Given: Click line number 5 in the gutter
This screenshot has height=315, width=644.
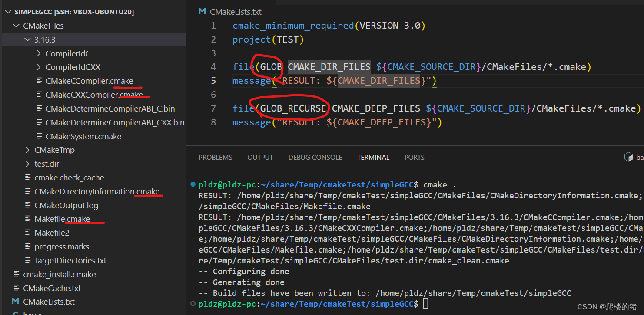Looking at the screenshot, I should [x=213, y=81].
